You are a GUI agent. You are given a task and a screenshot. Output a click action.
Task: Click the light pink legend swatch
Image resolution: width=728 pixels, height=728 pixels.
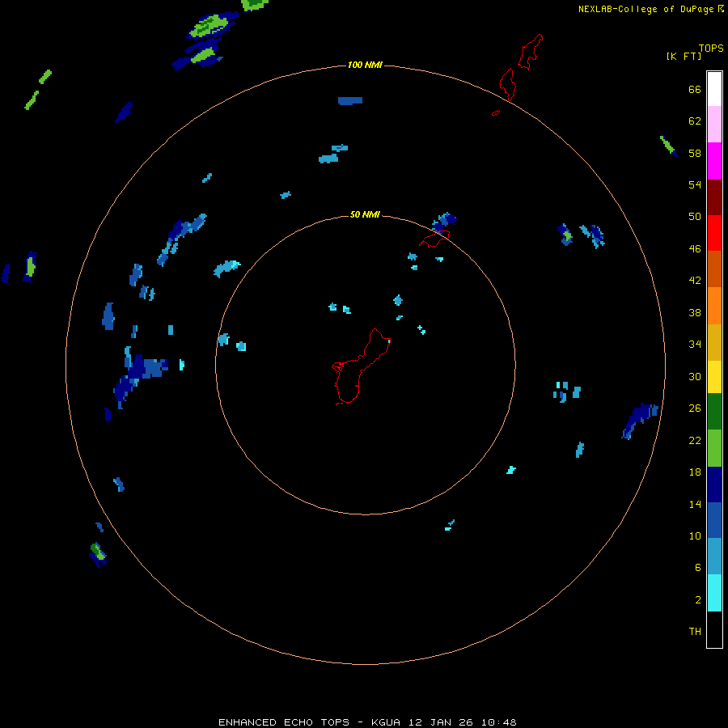pos(714,125)
